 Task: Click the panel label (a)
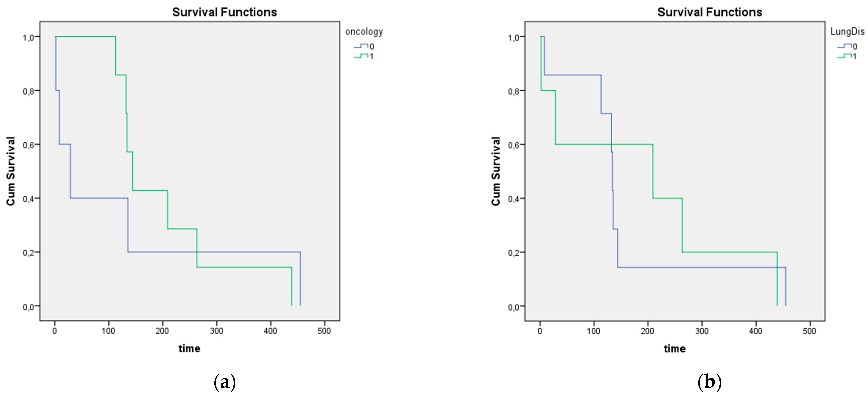[225, 382]
